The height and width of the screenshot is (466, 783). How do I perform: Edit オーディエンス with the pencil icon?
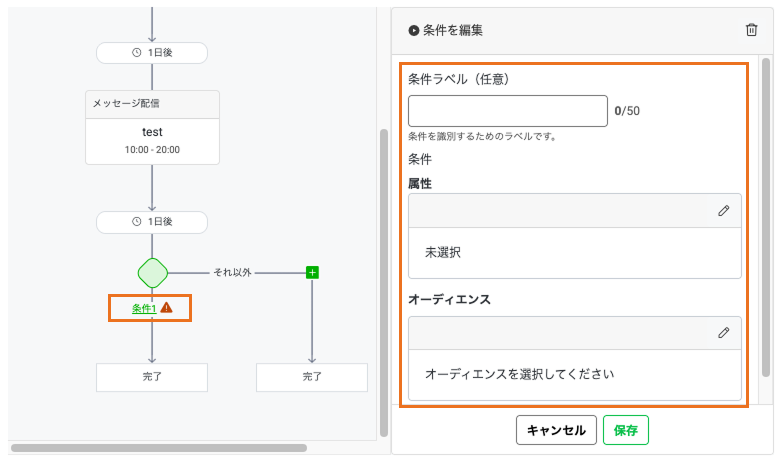[724, 333]
